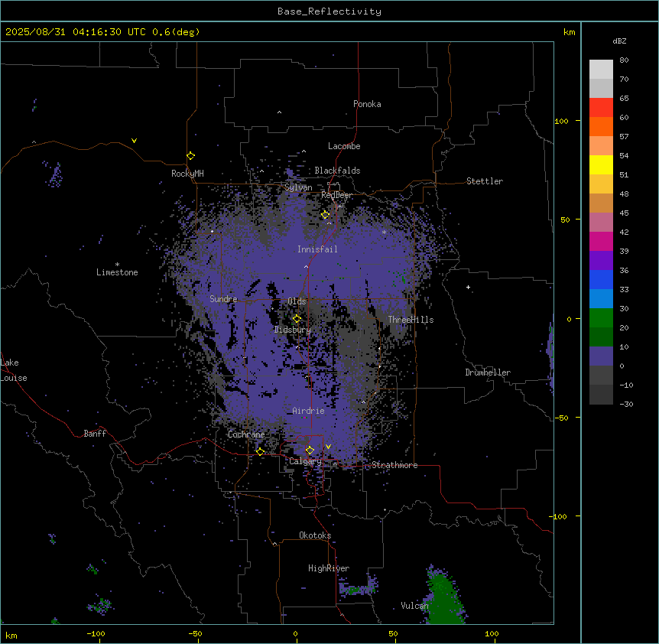Click the dBZ legend heading
The height and width of the screenshot is (644, 659).
click(619, 41)
